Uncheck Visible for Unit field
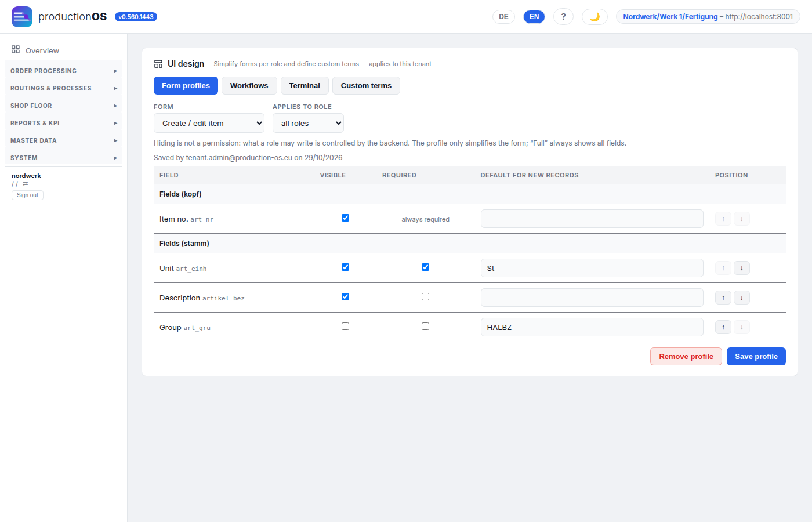The image size is (812, 522). tap(346, 267)
